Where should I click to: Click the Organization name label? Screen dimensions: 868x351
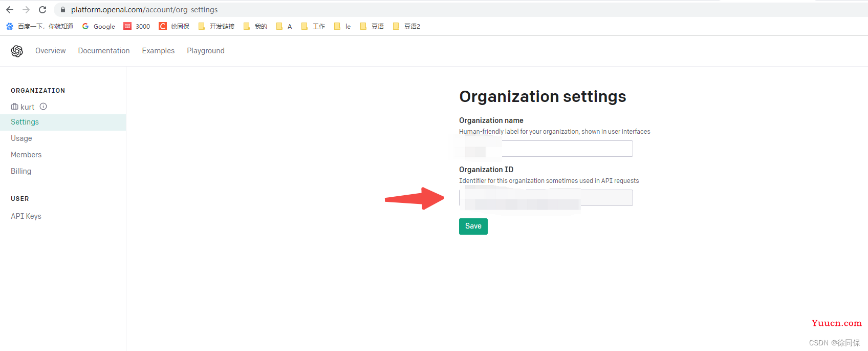point(491,120)
